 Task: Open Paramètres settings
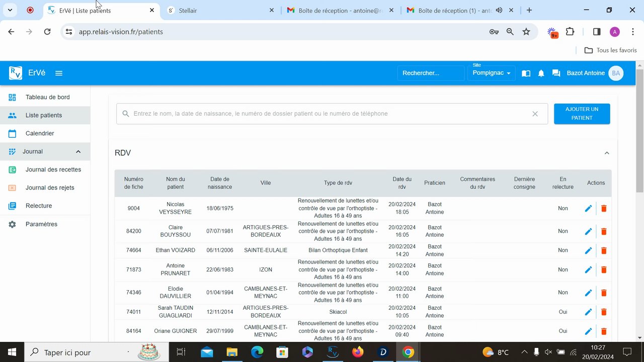point(45,224)
